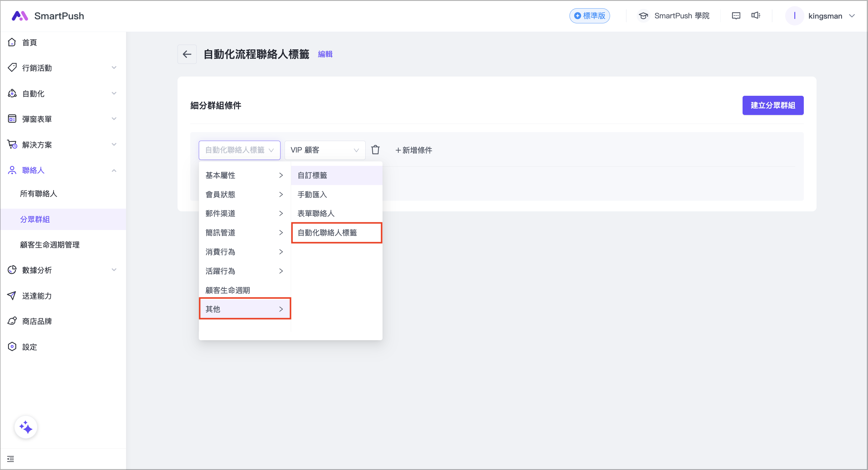Open the AI sparkle assistant button
The height and width of the screenshot is (470, 868).
(26, 427)
